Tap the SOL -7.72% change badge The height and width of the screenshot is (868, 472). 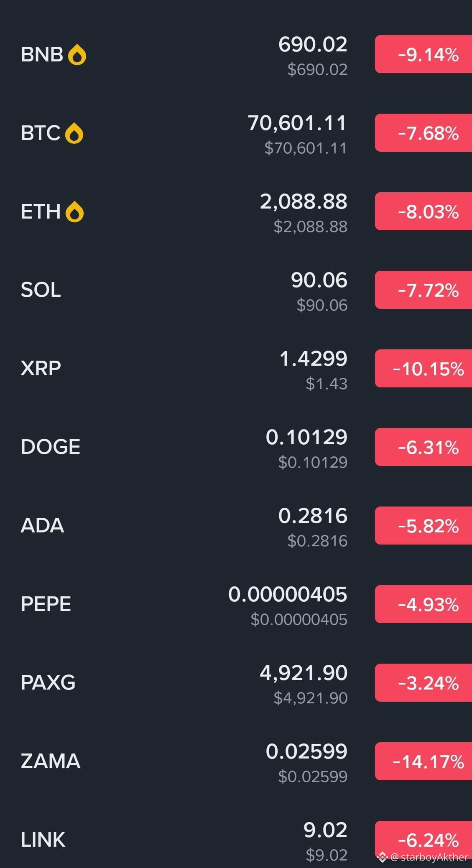pyautogui.click(x=424, y=290)
